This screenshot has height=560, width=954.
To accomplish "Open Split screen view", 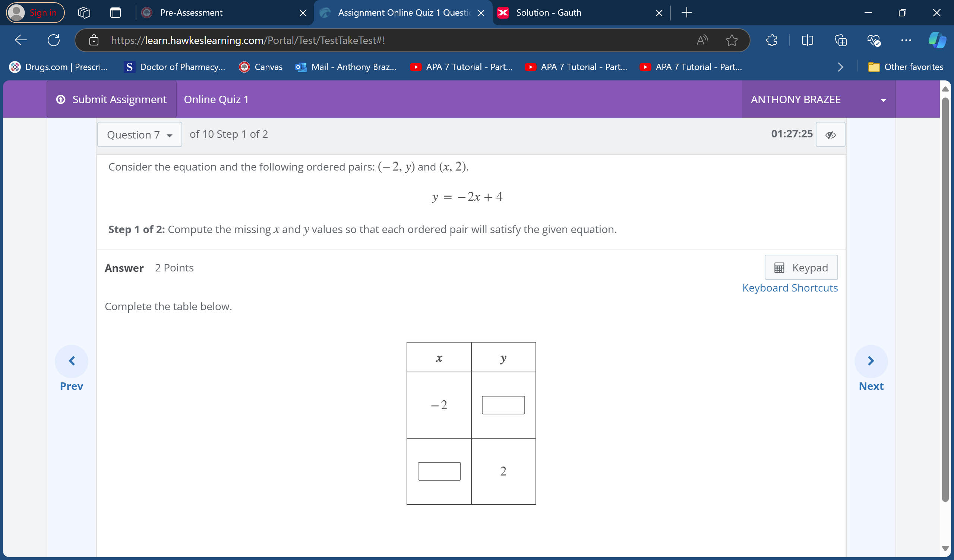I will tap(807, 40).
